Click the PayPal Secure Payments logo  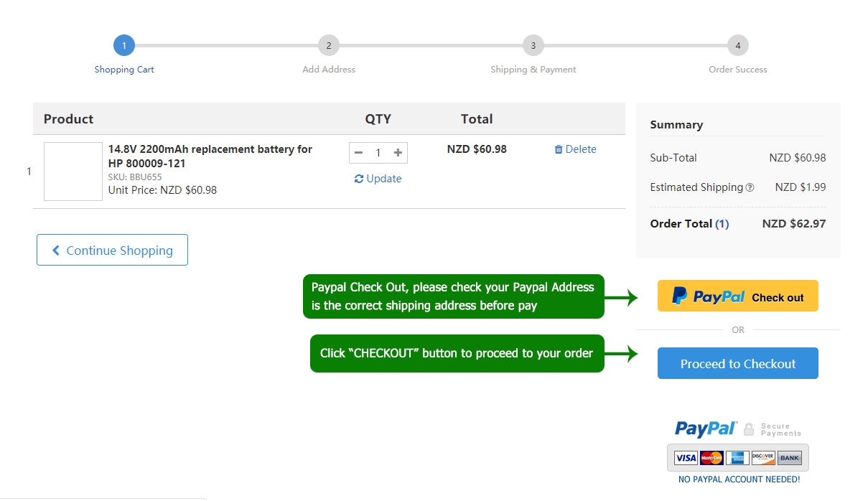[x=737, y=429]
